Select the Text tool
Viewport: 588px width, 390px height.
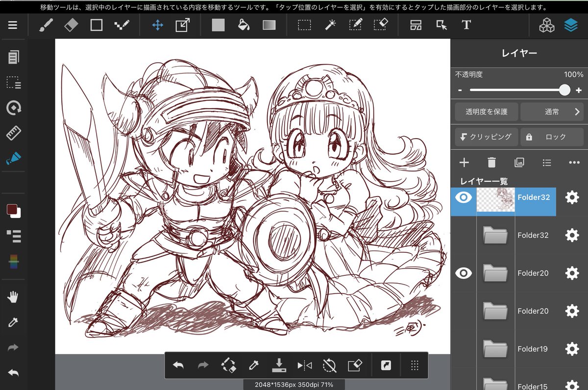tap(466, 25)
